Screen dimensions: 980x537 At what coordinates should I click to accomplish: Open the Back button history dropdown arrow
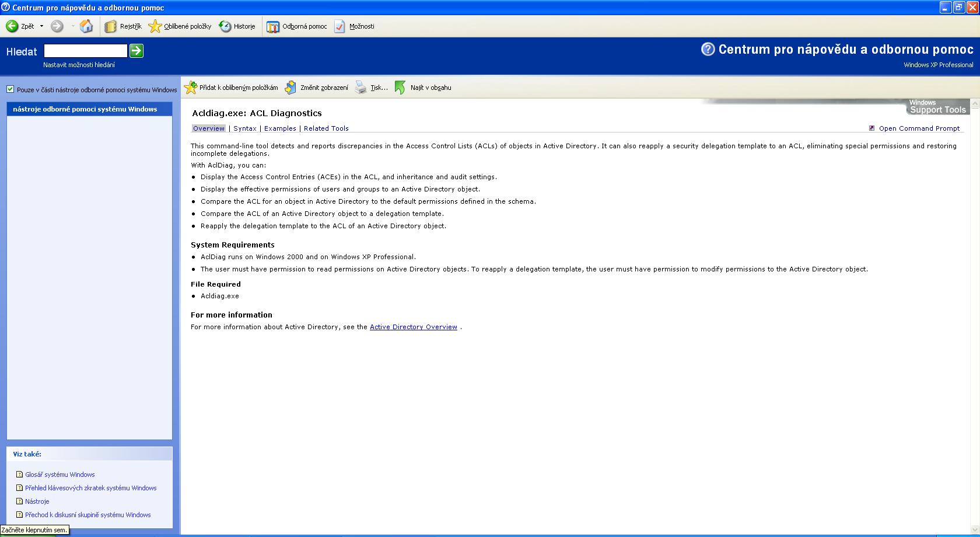point(41,26)
